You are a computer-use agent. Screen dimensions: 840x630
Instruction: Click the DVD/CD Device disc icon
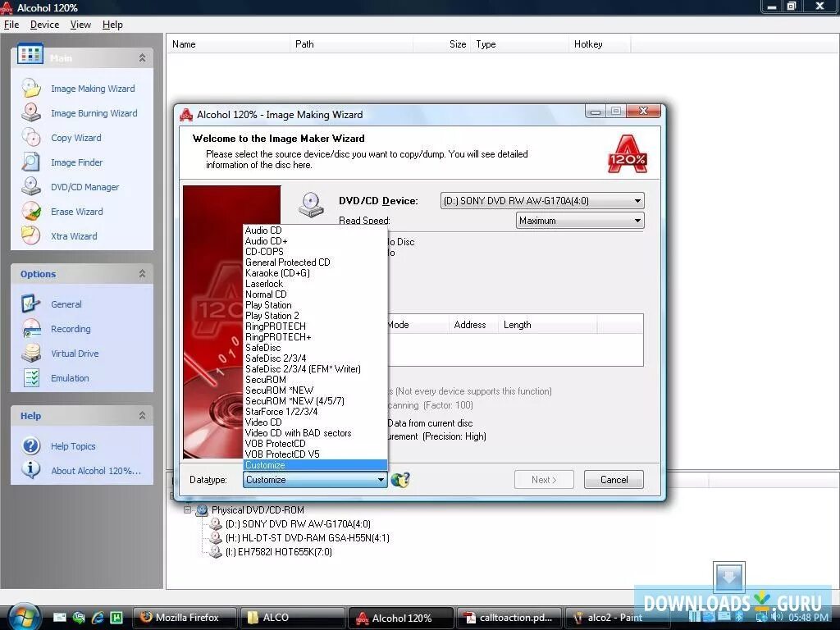click(311, 205)
